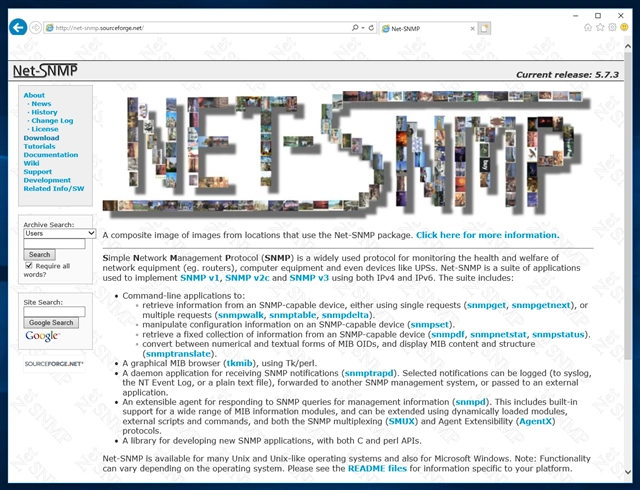Image resolution: width=640 pixels, height=490 pixels.
Task: Click Current release: 5.7.3 text
Action: coord(567,75)
